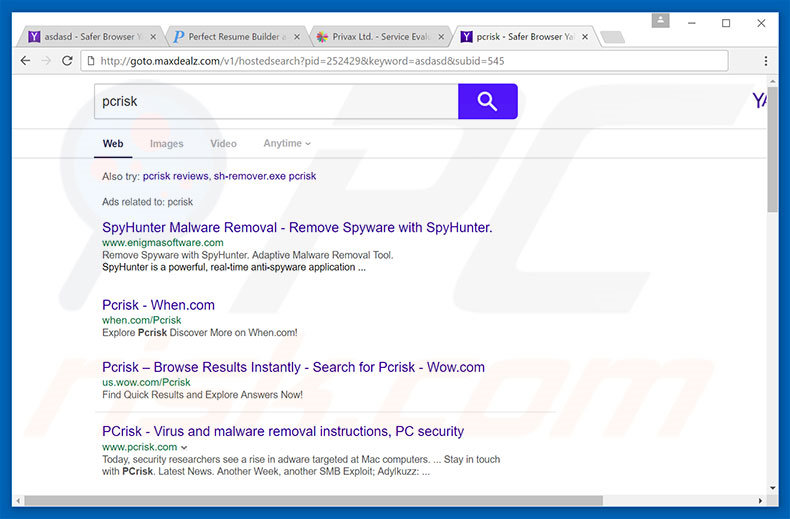Open the Chrome profile avatar button
This screenshot has width=790, height=519.
coord(661,21)
